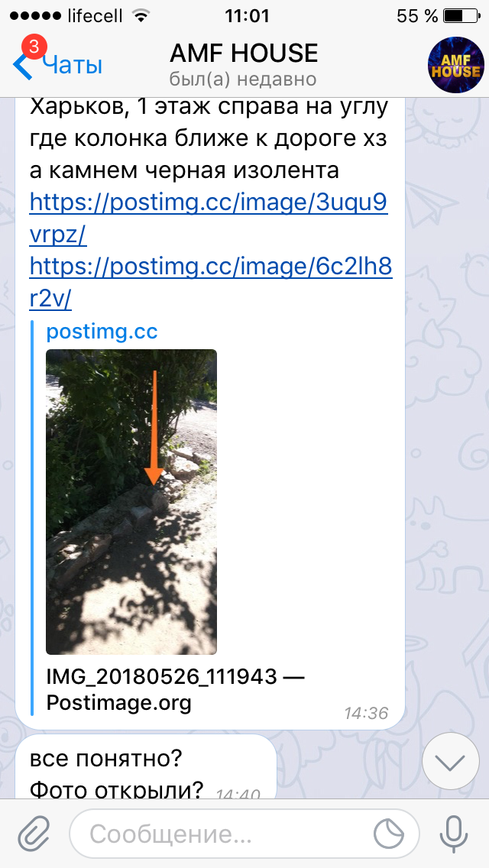Tap the 'все понятно?' message bubble
This screenshot has width=489, height=868.
tap(145, 767)
